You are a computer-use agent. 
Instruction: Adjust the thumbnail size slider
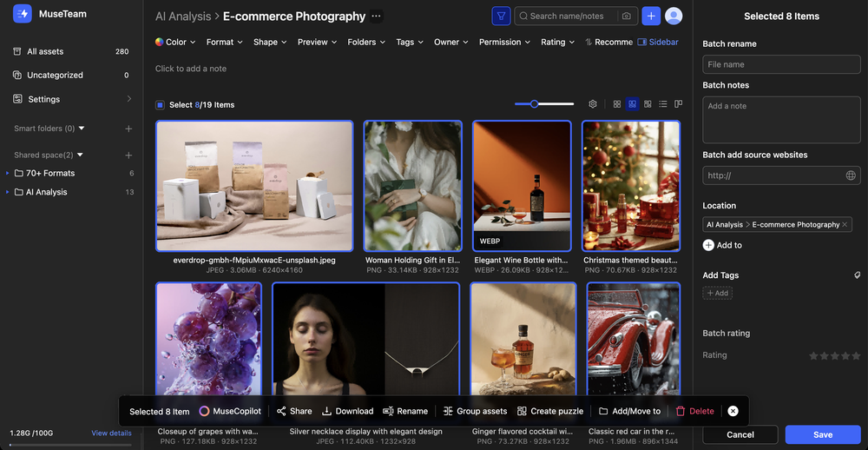coord(535,104)
